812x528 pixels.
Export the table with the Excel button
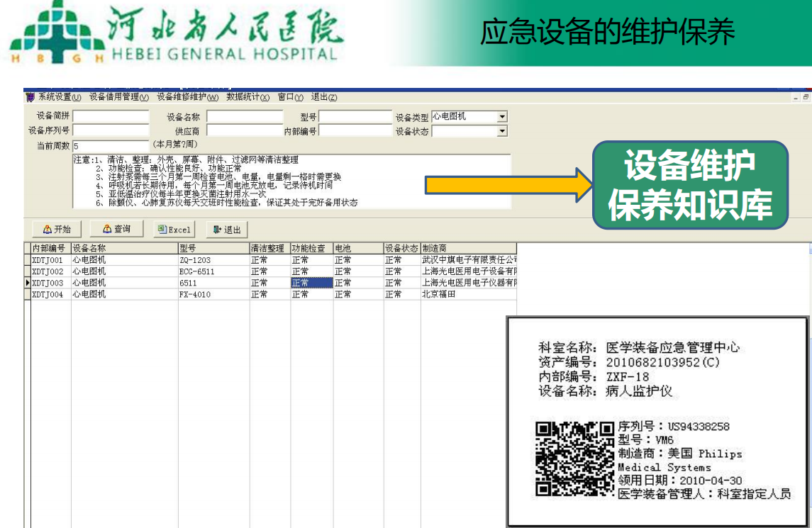point(174,230)
